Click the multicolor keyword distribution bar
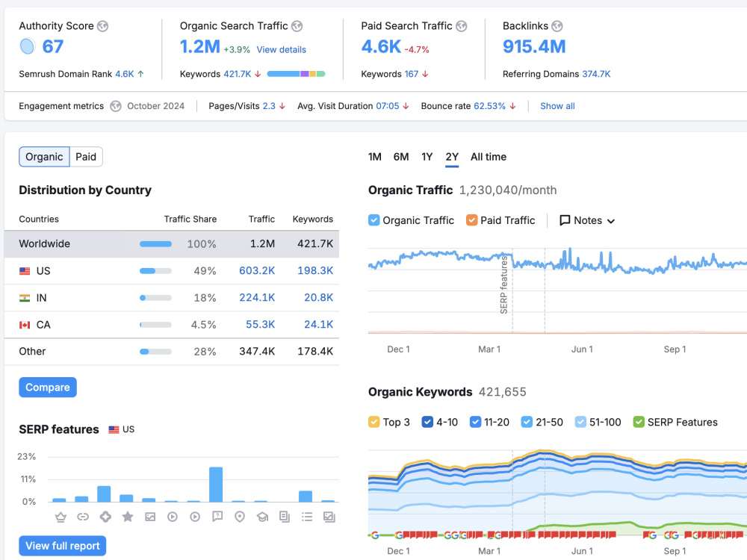Image resolution: width=747 pixels, height=560 pixels. click(x=296, y=74)
